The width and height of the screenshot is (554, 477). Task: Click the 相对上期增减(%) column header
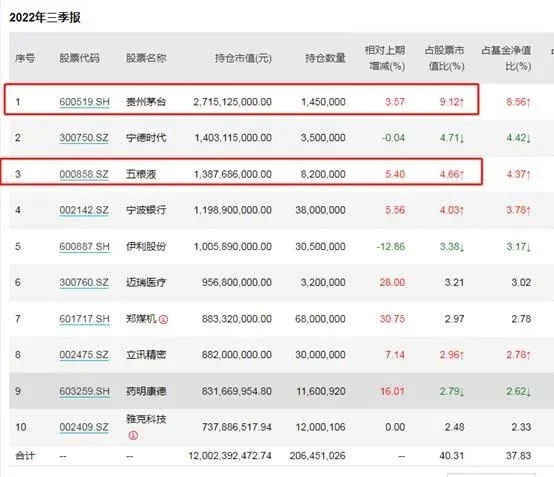385,58
